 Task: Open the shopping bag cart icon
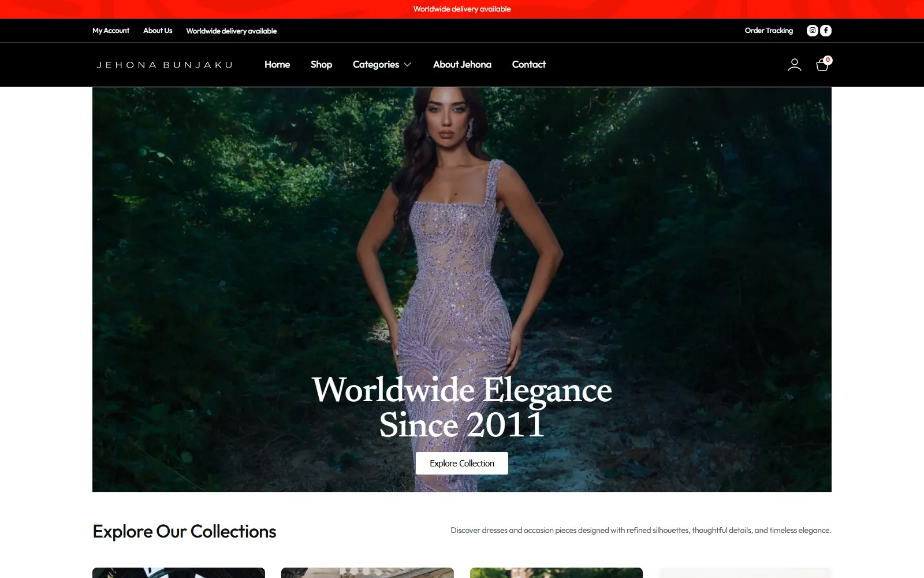point(823,64)
